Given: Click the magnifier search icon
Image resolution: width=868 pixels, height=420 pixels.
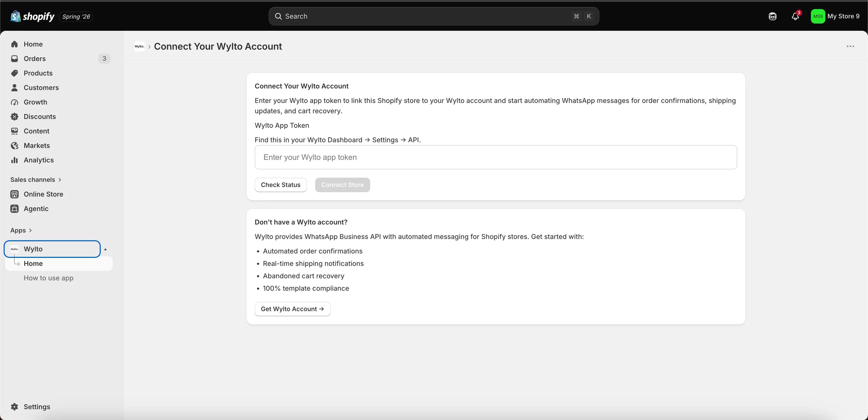Looking at the screenshot, I should tap(278, 16).
